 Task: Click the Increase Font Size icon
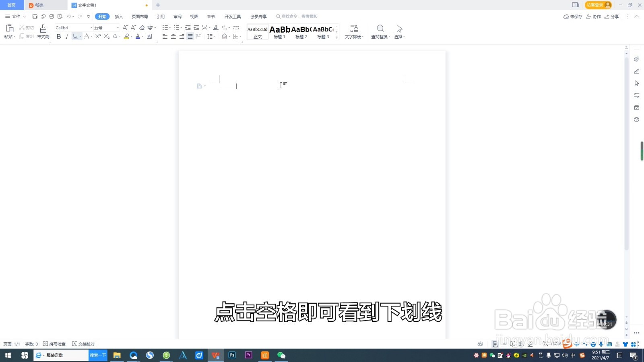(125, 27)
